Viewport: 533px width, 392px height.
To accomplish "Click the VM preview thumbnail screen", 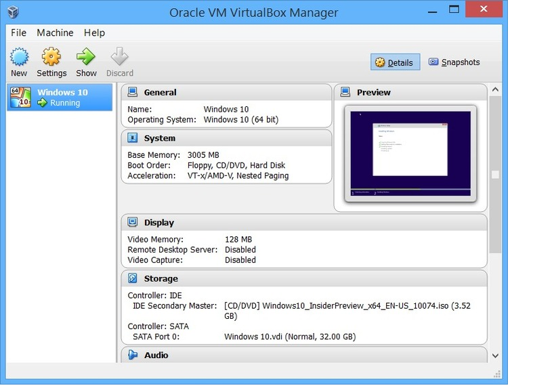I will 410,154.
